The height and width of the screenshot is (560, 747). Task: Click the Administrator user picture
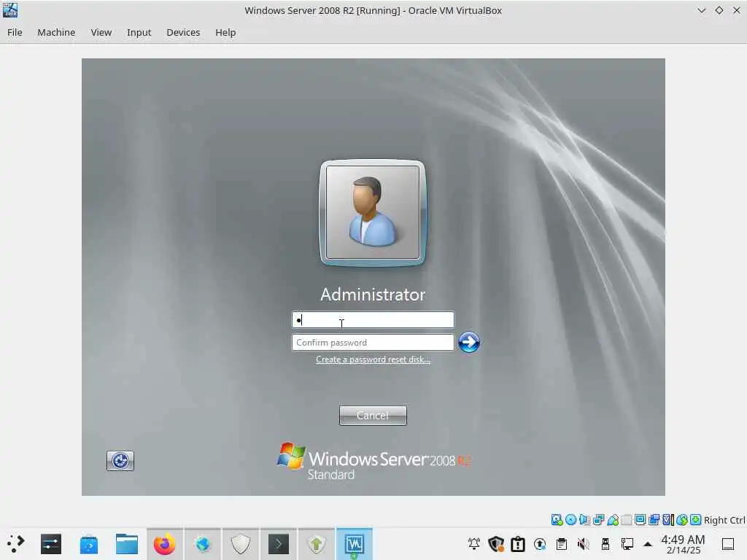[x=373, y=212]
